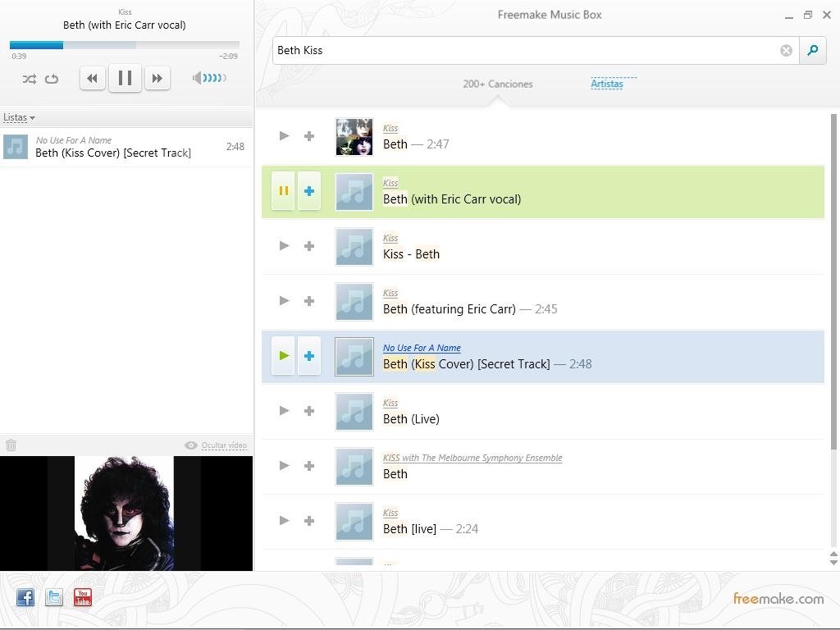Viewport: 840px width, 630px height.
Task: Add Beth 2:47 to the playlist
Action: 309,136
